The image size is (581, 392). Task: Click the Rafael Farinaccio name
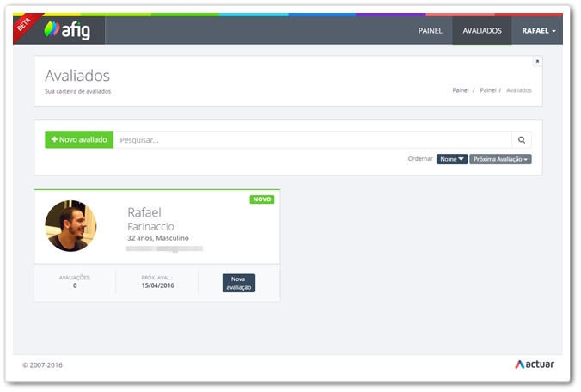coord(150,219)
